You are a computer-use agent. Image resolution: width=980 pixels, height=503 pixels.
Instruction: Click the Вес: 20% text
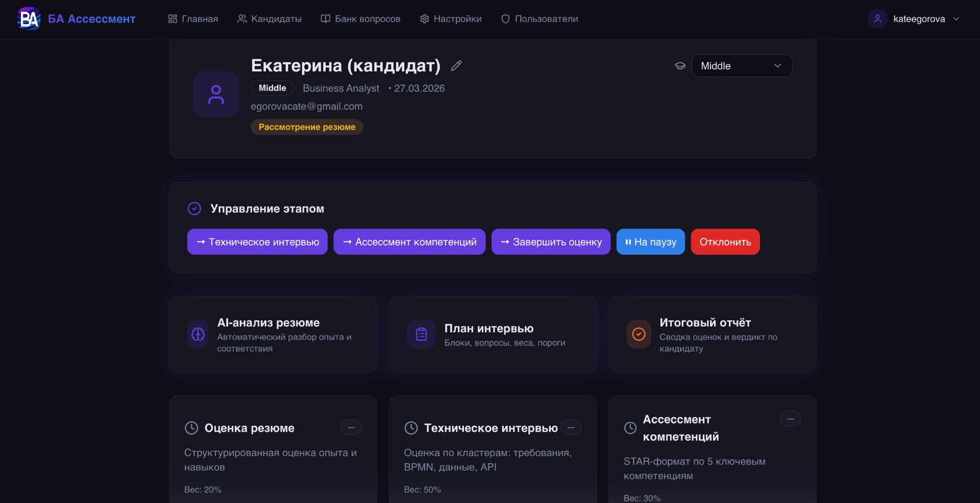[203, 490]
